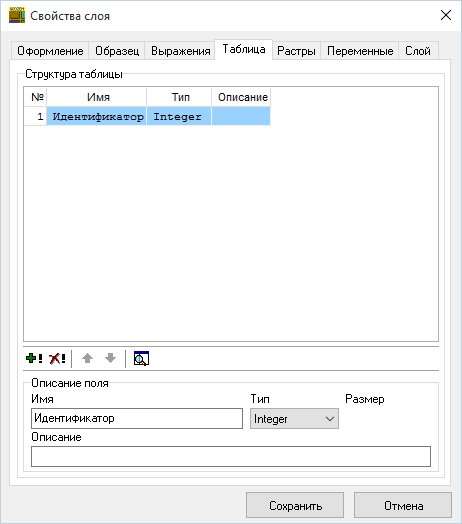This screenshot has height=524, width=462.
Task: Click the Имя input field with Идентификатор
Action: coord(137,418)
